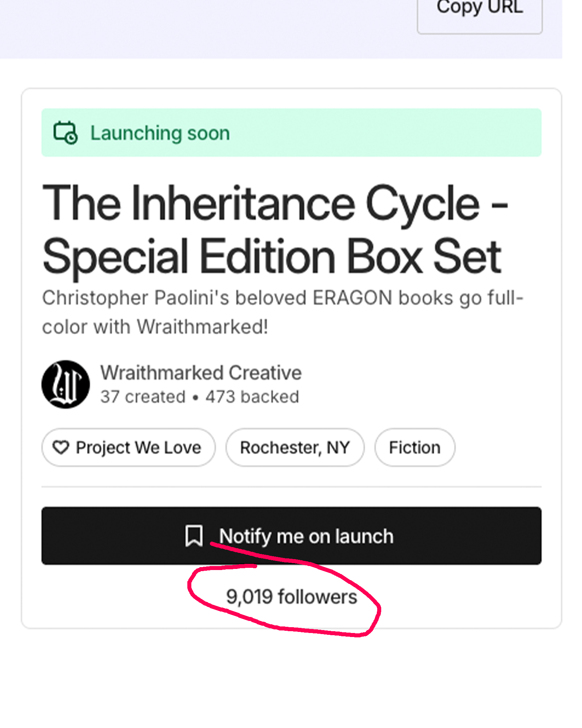
Task: Click the calendar clock icon
Action: tap(65, 133)
